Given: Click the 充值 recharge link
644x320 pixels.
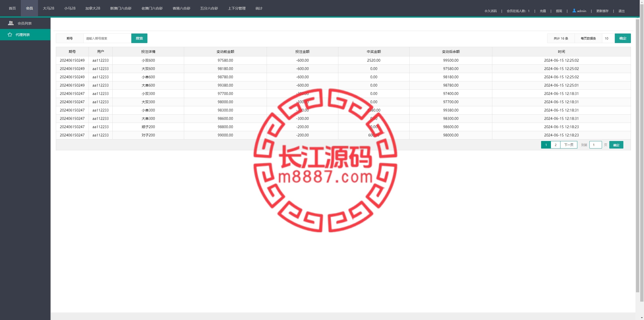Looking at the screenshot, I should pos(543,11).
